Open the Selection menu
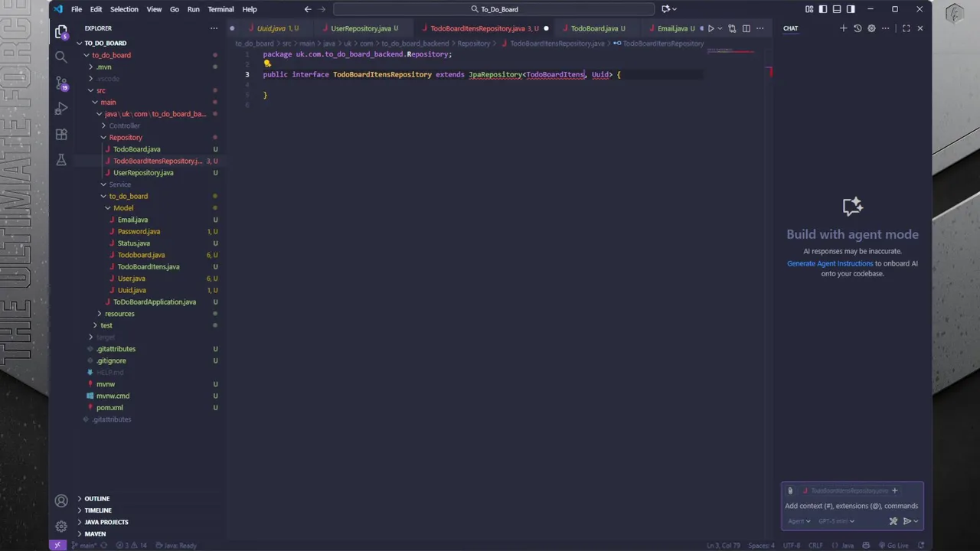 click(124, 9)
